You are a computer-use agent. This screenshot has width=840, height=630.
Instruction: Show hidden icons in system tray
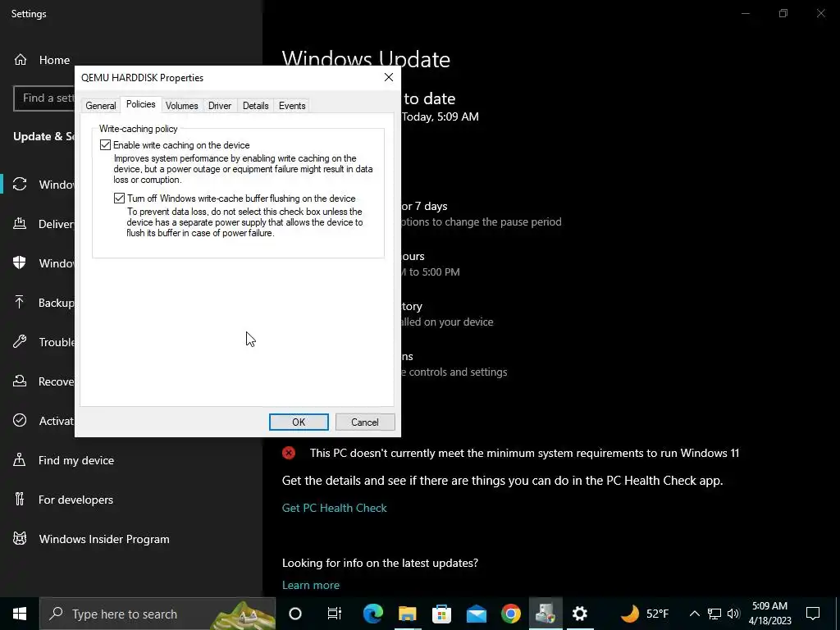pyautogui.click(x=694, y=614)
